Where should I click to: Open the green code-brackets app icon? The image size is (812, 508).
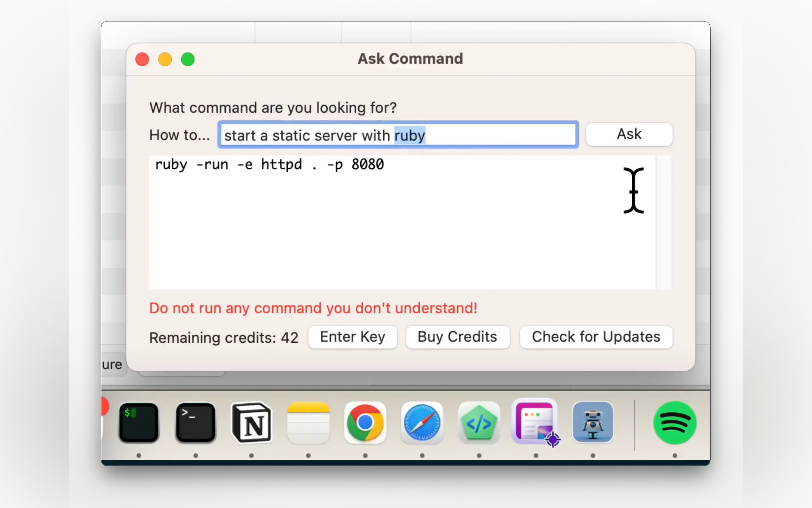[x=479, y=423]
